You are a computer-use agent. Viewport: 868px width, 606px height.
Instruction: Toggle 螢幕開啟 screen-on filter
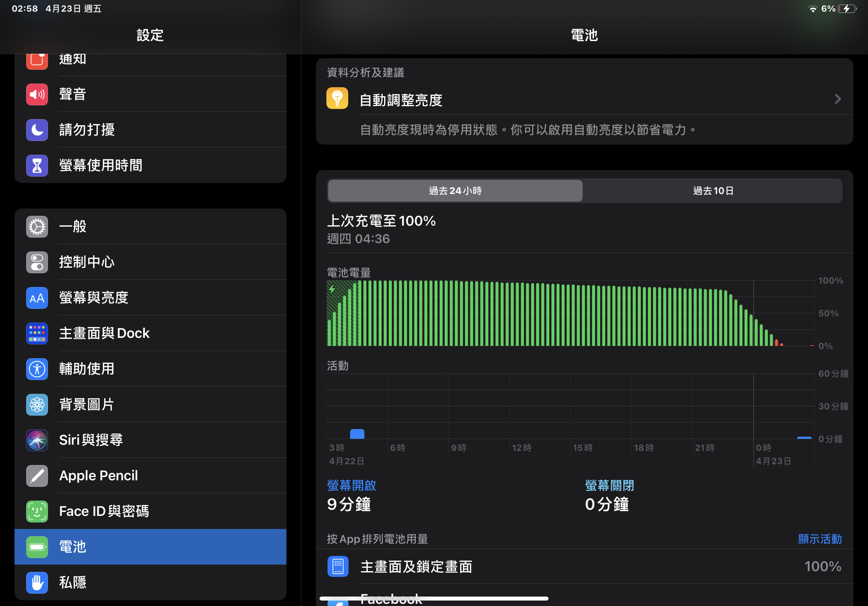(351, 485)
